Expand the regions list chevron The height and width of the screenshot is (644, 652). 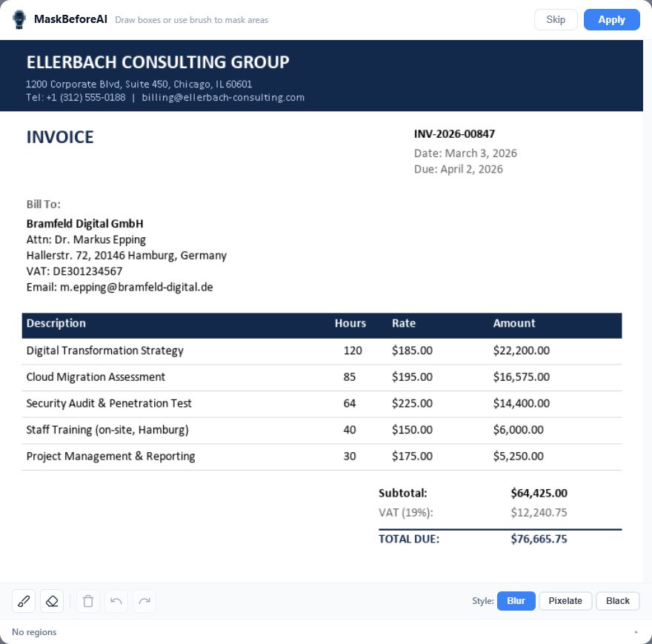636,632
